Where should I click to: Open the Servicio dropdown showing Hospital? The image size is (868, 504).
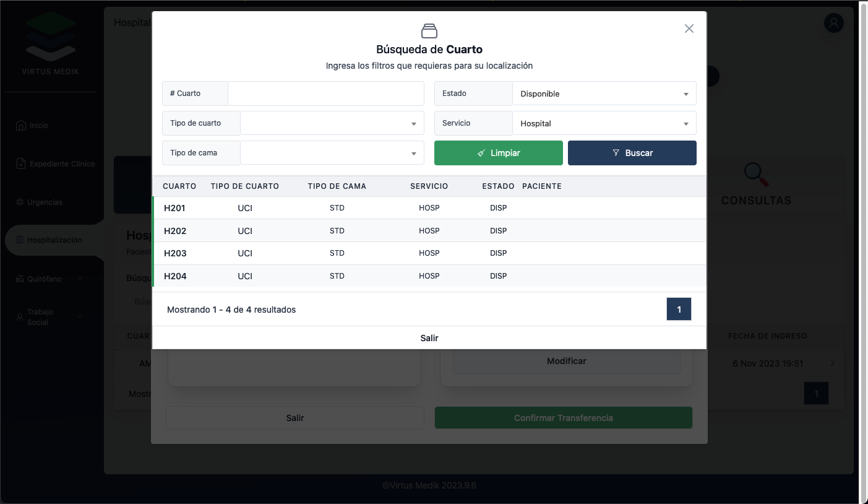point(604,123)
